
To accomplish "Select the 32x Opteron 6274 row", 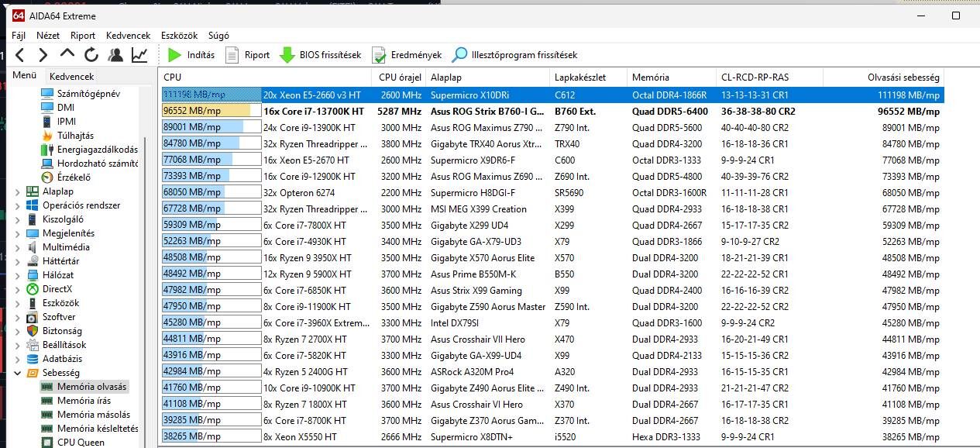I will pos(552,192).
